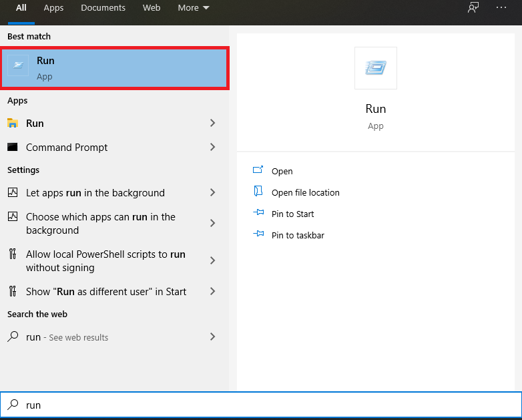Click the large Run icon in preview pane
The height and width of the screenshot is (420, 522).
[375, 68]
